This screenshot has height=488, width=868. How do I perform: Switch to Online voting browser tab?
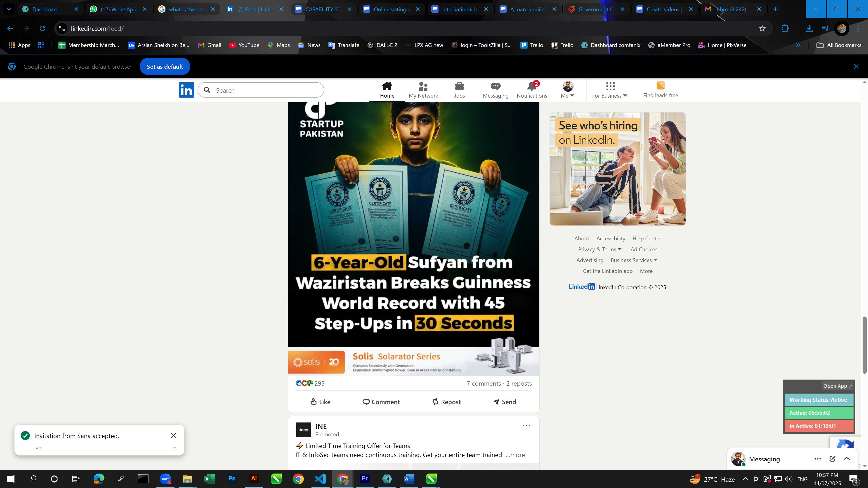click(391, 9)
